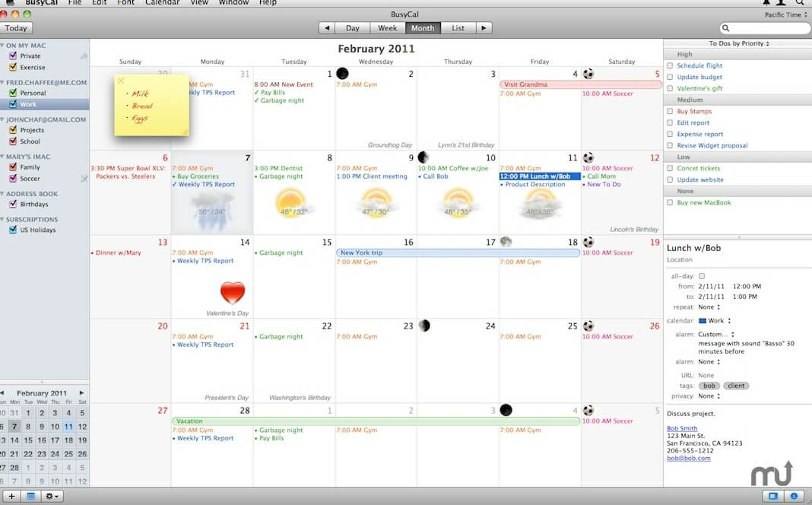Click the half moon icon on February 24
812x505 pixels.
pos(424,326)
